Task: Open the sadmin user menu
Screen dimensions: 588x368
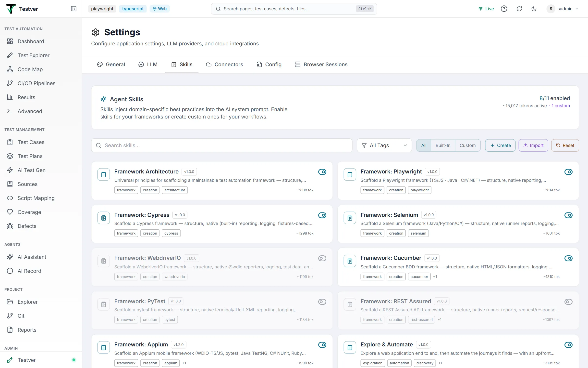Action: coord(563,9)
